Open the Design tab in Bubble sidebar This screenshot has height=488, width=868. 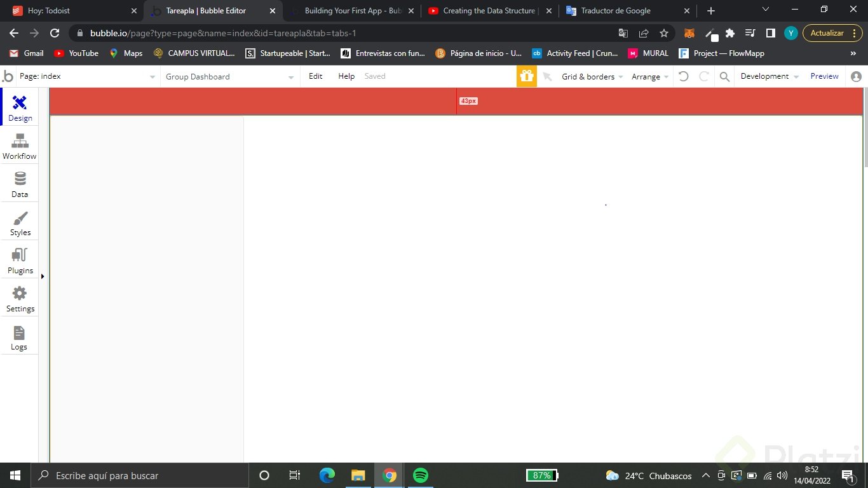[x=20, y=107]
